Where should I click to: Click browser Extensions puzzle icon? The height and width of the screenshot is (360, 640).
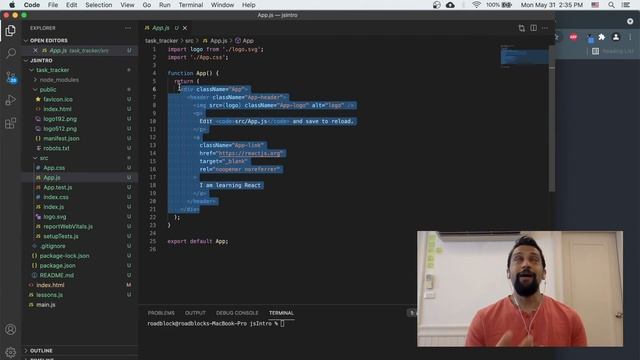click(602, 37)
